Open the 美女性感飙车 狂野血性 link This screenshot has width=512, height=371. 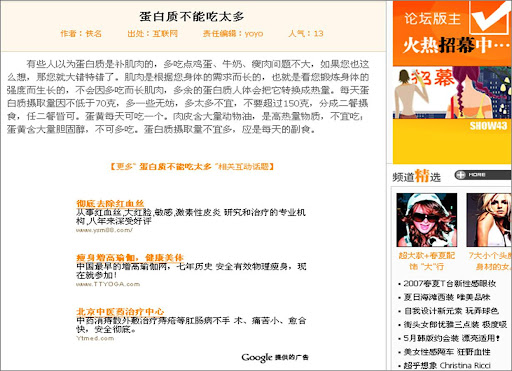coord(447,352)
